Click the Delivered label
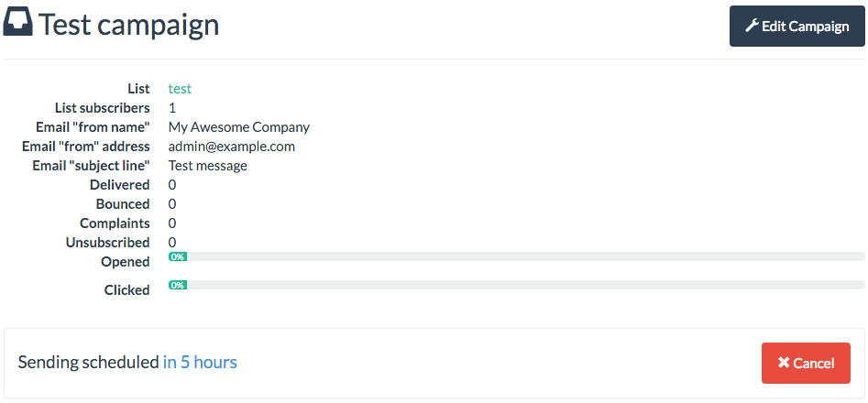Image resolution: width=868 pixels, height=403 pixels. [x=119, y=185]
